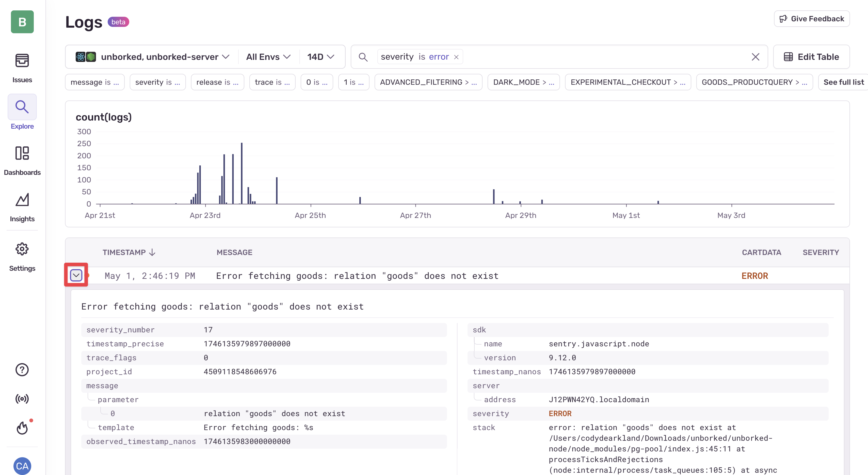Viewport: 868px width, 475px height.
Task: Click the See full list link
Action: click(844, 82)
